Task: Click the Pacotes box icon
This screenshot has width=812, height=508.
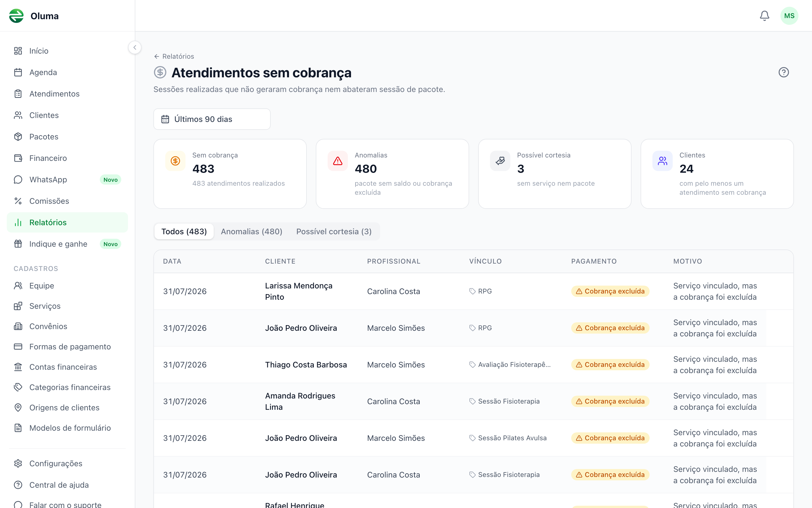Action: point(18,137)
